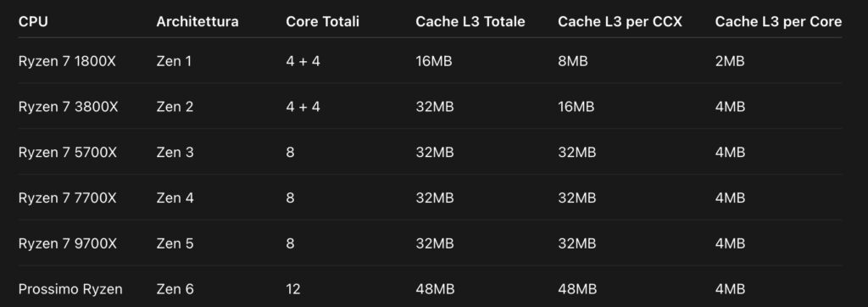The height and width of the screenshot is (307, 868).
Task: Select the Ryzen 7 9700X cell
Action: click(68, 243)
